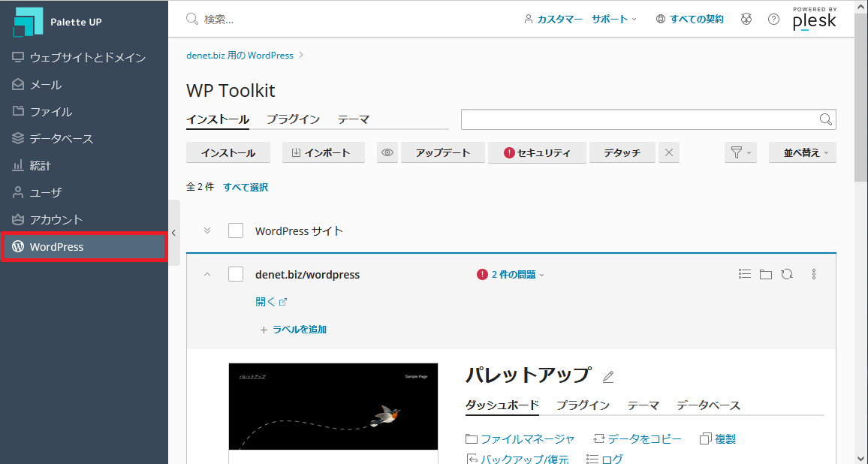Image resolution: width=868 pixels, height=464 pixels.
Task: Click the インポート button
Action: (324, 153)
